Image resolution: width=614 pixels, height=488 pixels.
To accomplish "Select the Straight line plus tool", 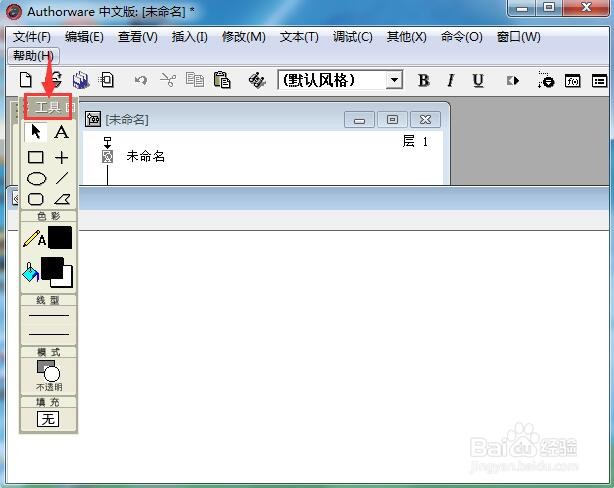I will [61, 157].
